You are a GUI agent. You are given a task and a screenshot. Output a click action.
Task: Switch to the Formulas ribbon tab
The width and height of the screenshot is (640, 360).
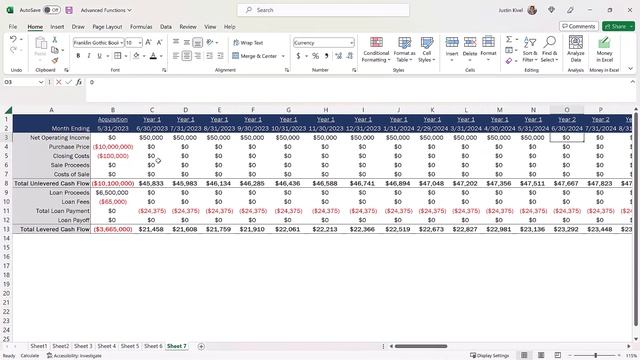click(x=141, y=27)
